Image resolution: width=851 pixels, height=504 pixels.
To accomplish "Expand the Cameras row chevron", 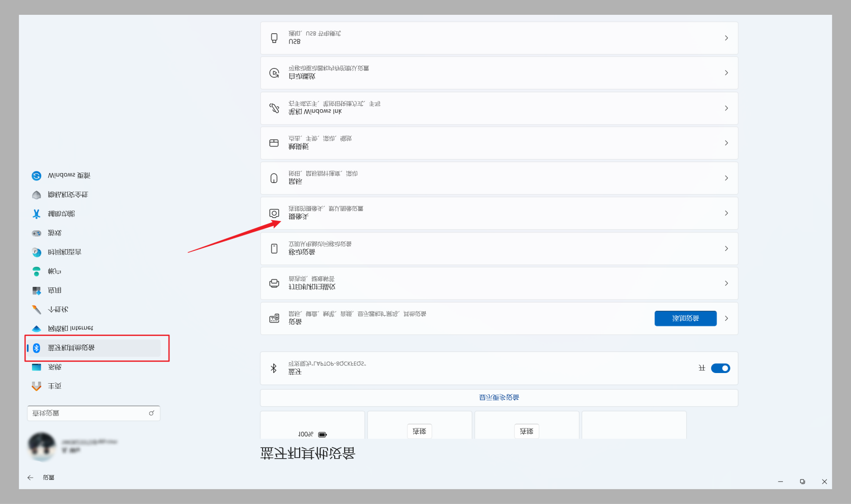I will 726,213.
